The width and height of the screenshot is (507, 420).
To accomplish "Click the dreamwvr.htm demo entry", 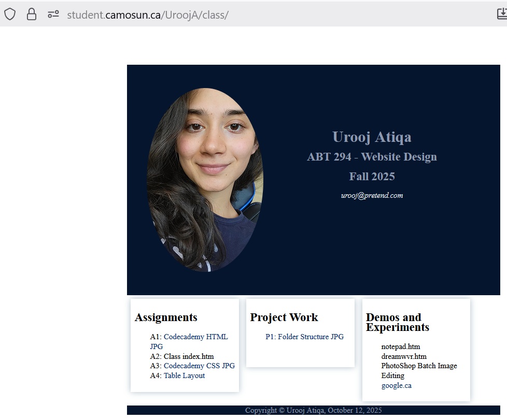I will tap(404, 356).
